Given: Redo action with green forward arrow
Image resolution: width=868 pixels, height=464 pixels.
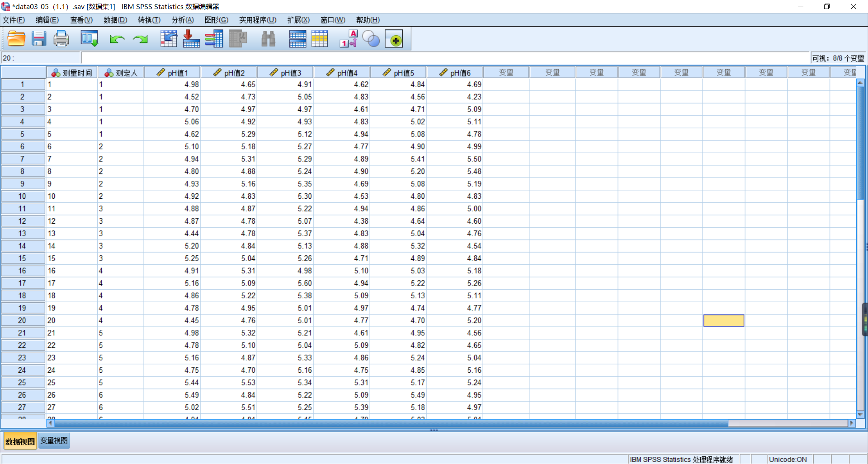Looking at the screenshot, I should click(140, 39).
